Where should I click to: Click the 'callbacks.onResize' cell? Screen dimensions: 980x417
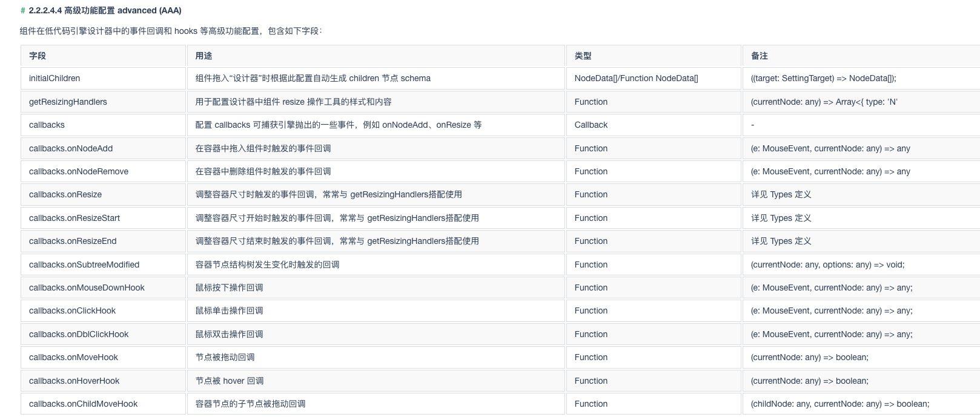pyautogui.click(x=103, y=194)
